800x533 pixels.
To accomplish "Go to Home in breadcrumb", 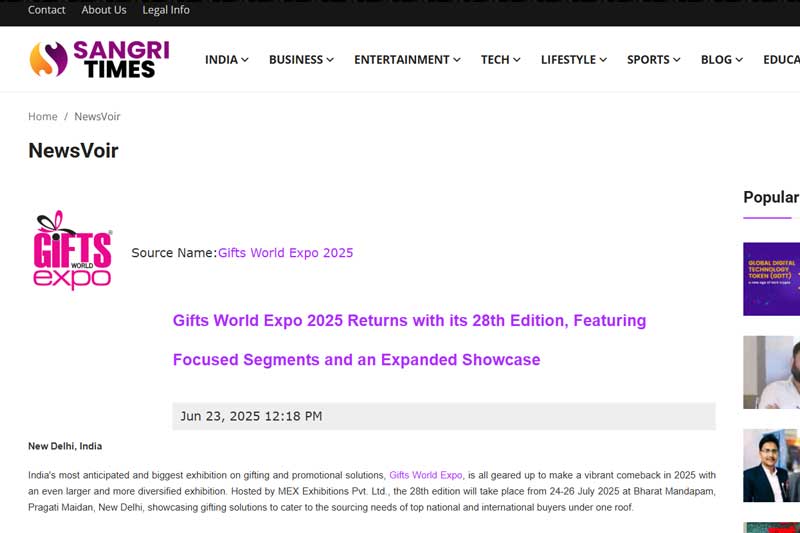I will tap(43, 116).
